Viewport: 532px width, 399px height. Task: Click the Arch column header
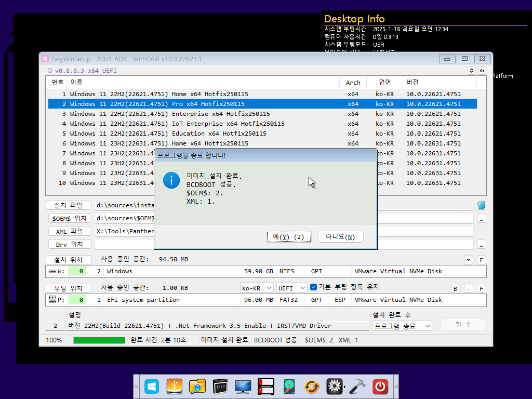(353, 82)
